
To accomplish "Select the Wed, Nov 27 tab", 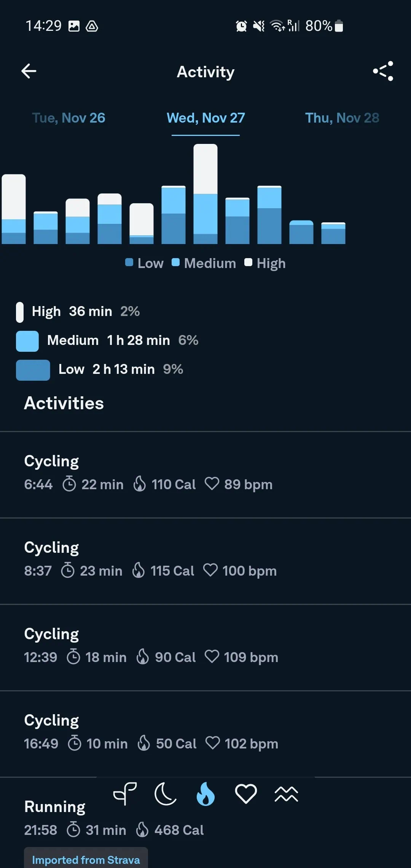I will pos(205,118).
